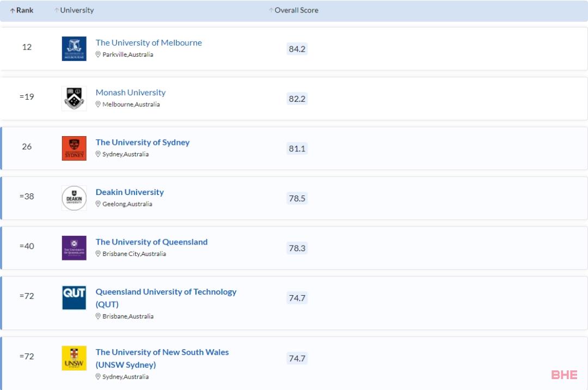
Task: Open The University of Melbourne link
Action: click(149, 42)
